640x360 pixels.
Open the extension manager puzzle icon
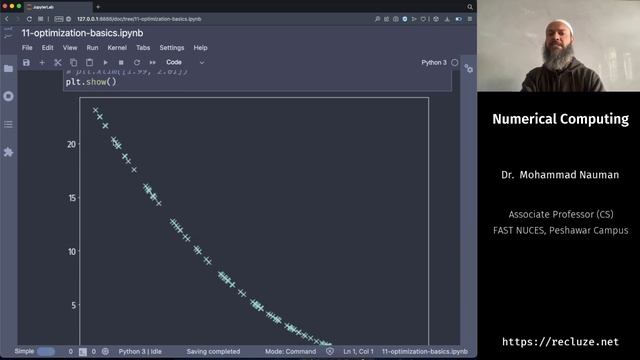(8, 152)
